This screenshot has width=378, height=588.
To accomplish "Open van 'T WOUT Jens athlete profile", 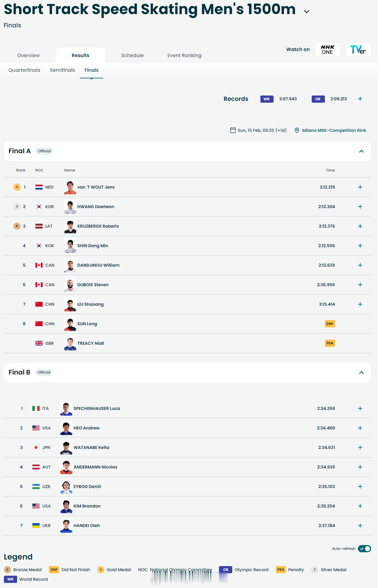I will tap(96, 187).
